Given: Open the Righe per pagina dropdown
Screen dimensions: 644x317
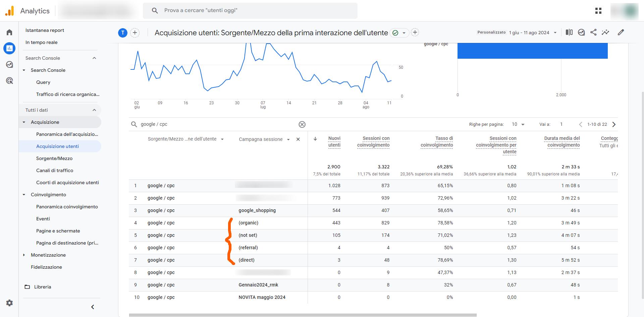Looking at the screenshot, I should (518, 124).
